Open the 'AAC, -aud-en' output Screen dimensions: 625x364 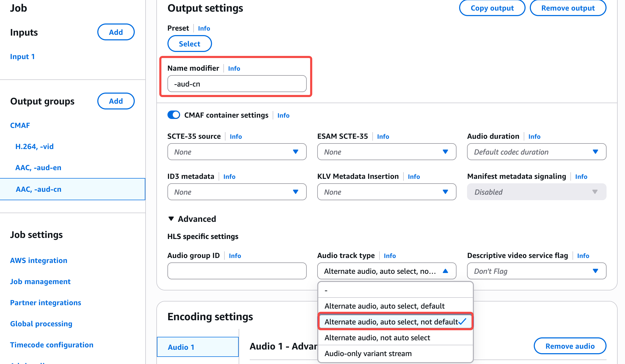point(38,167)
